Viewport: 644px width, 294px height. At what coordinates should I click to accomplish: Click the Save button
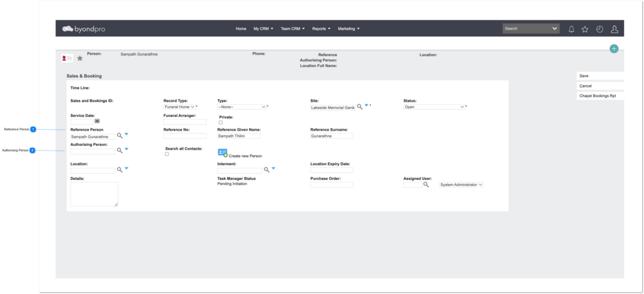(600, 76)
